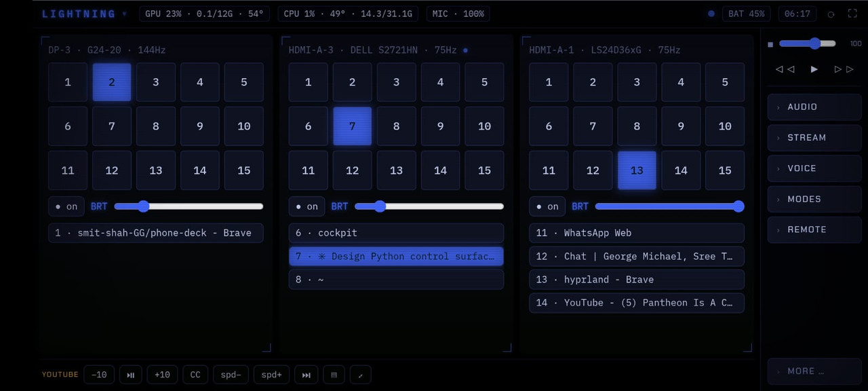
Task: Switch HDMI-A-3 to workspace 7
Action: coord(353,126)
